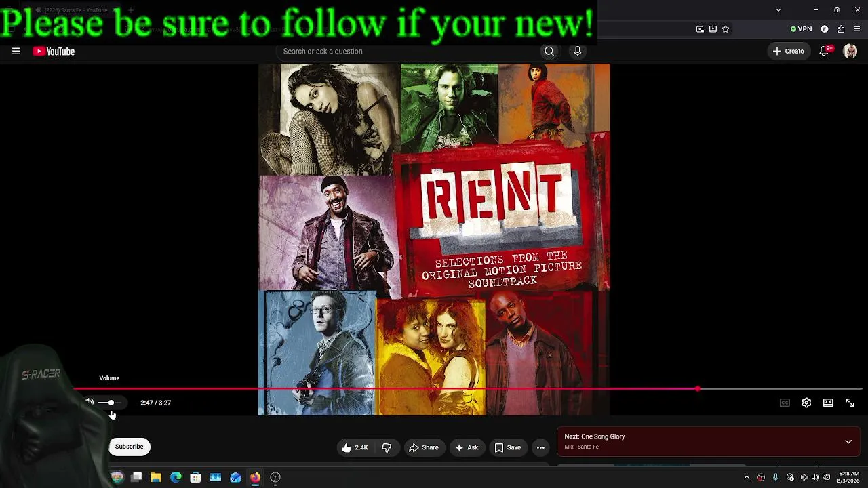Click the tray microphone icon

pos(776,477)
